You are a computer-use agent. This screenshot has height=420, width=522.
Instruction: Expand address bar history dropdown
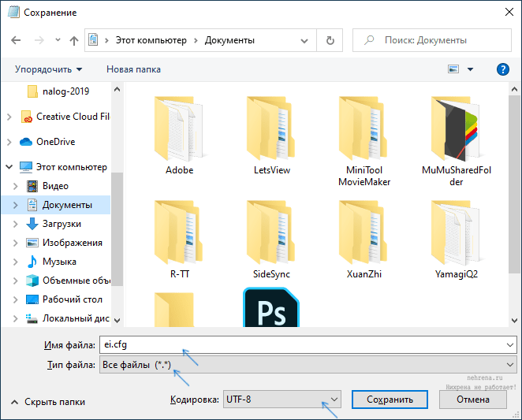[304, 41]
